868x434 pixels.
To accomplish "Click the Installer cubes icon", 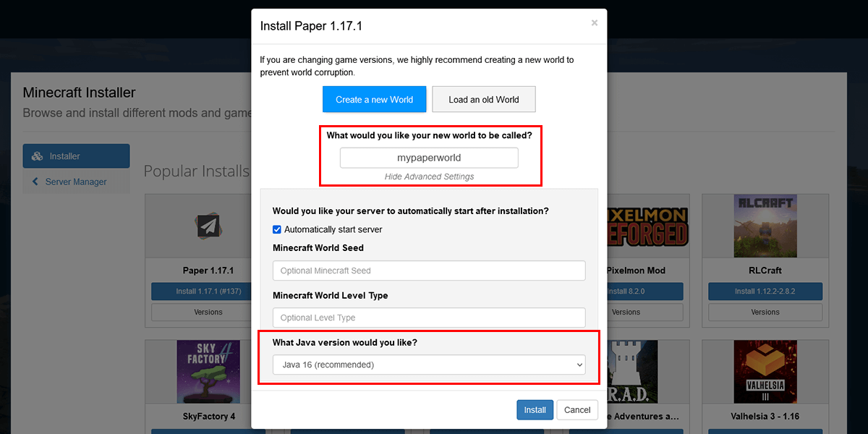I will (37, 156).
